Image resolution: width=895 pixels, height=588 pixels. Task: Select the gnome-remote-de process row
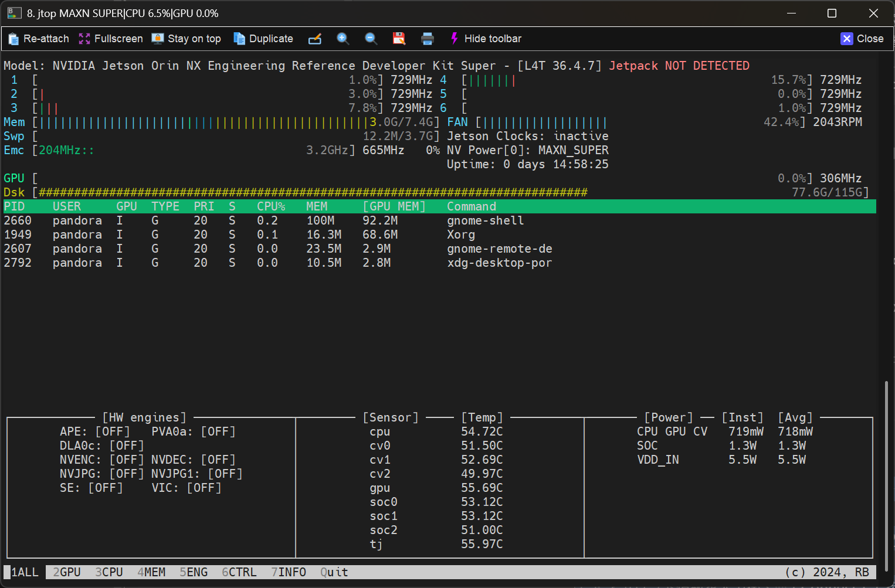(x=440, y=249)
